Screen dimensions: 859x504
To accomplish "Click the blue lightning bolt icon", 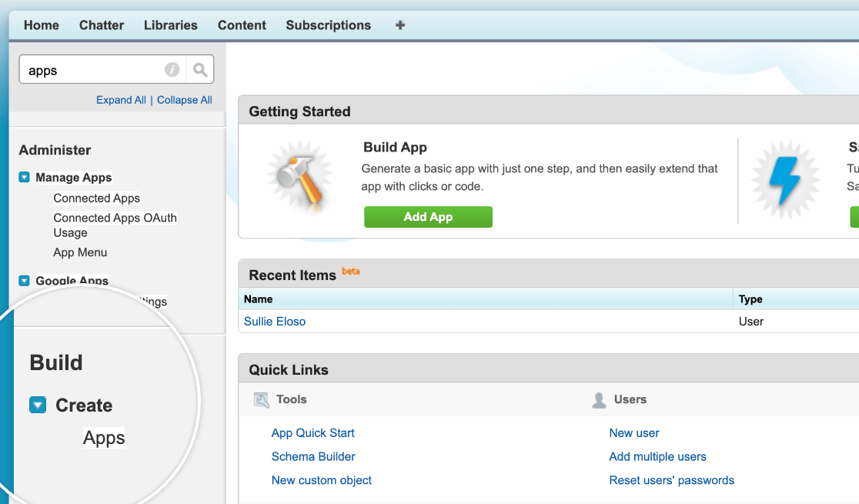I will [x=786, y=180].
